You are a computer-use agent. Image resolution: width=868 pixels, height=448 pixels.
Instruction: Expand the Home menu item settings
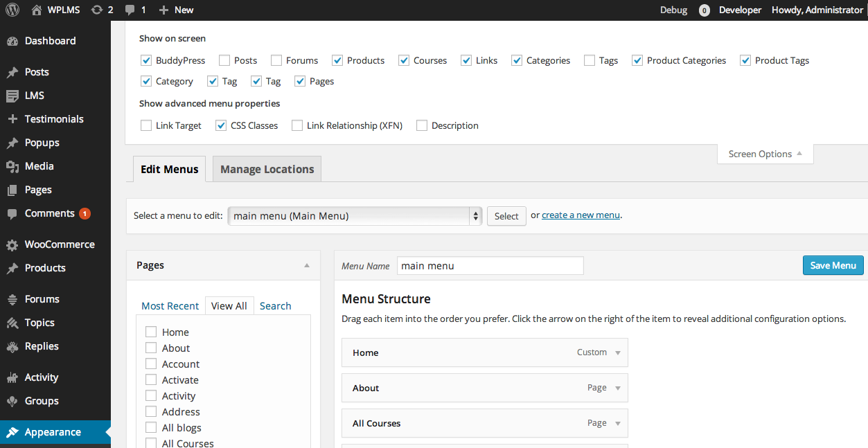point(618,352)
